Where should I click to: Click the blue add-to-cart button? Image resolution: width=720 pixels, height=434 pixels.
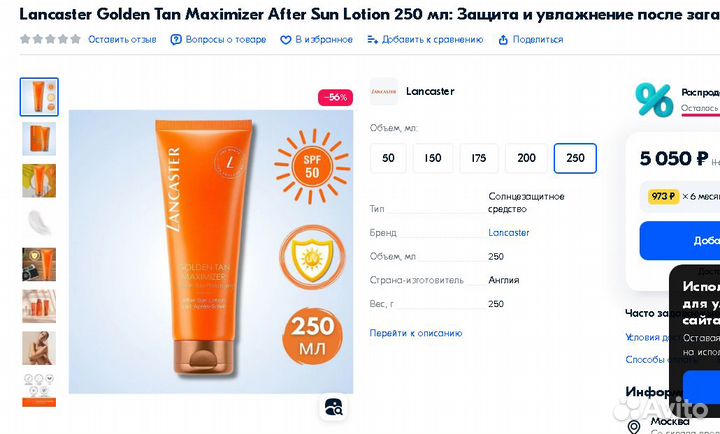[680, 241]
